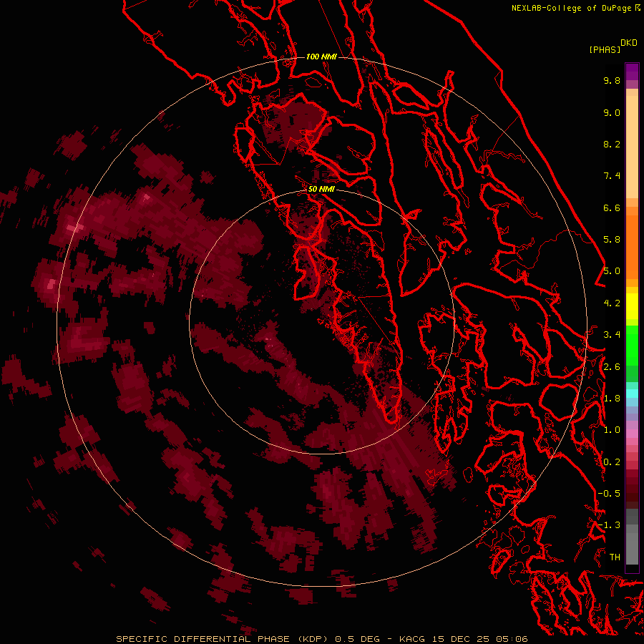Click the 5.0 scale value
This screenshot has width=644, height=644.
[x=612, y=271]
